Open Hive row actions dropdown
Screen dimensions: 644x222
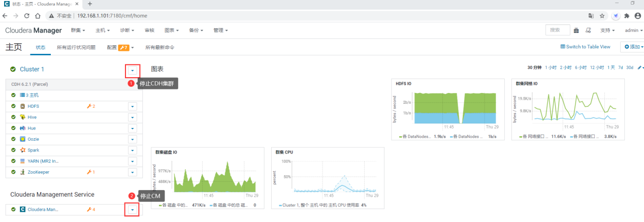pyautogui.click(x=133, y=117)
